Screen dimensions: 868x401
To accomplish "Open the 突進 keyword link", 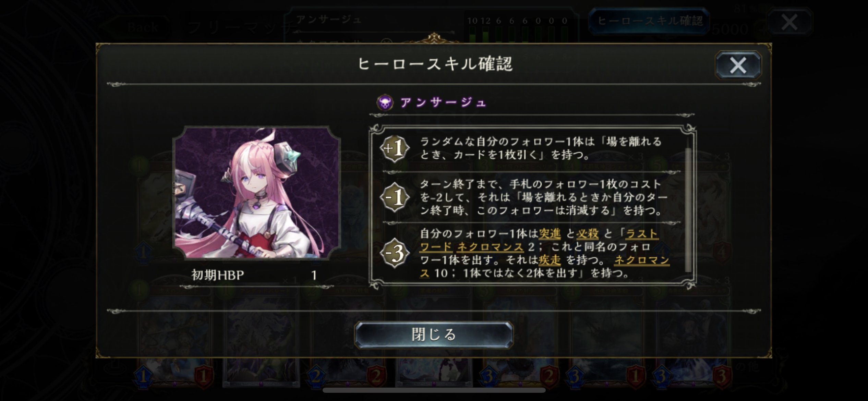I will click(550, 234).
